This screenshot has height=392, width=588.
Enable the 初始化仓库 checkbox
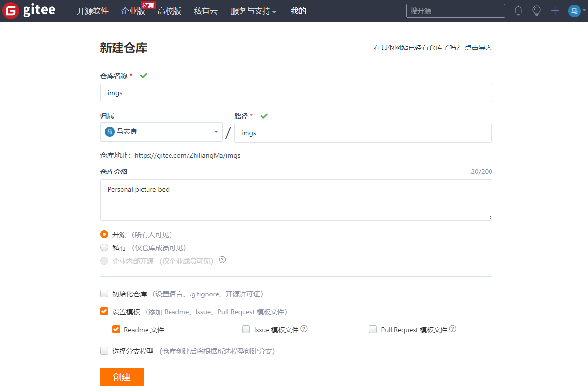coord(104,293)
